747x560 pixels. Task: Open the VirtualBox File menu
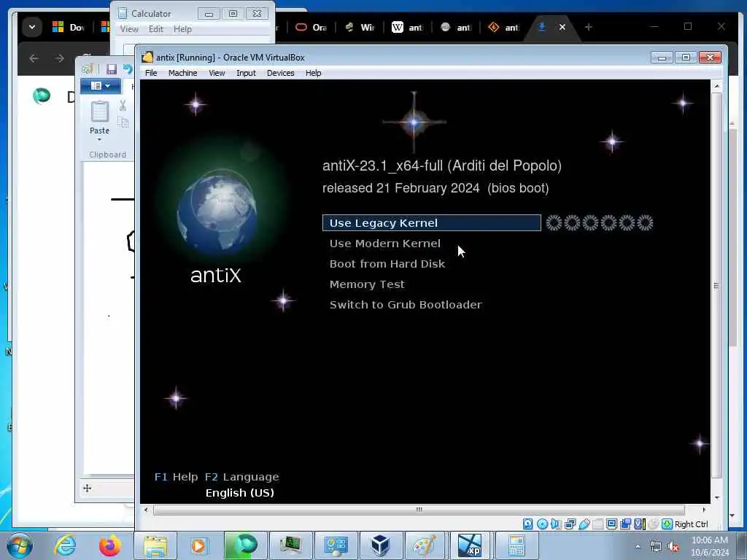tap(151, 73)
